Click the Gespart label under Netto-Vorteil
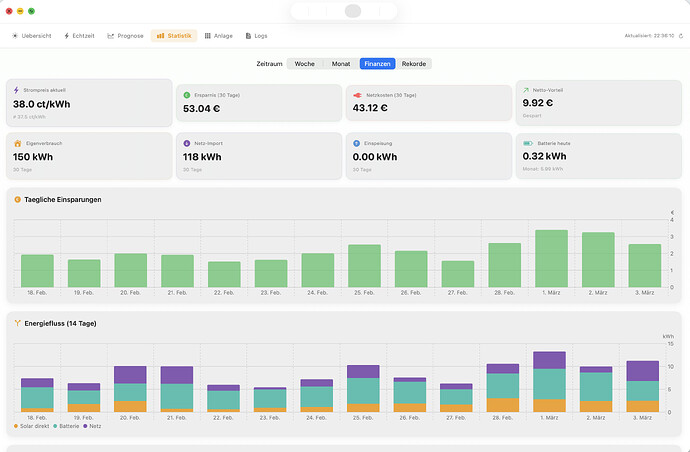This screenshot has height=452, width=690. coord(532,116)
